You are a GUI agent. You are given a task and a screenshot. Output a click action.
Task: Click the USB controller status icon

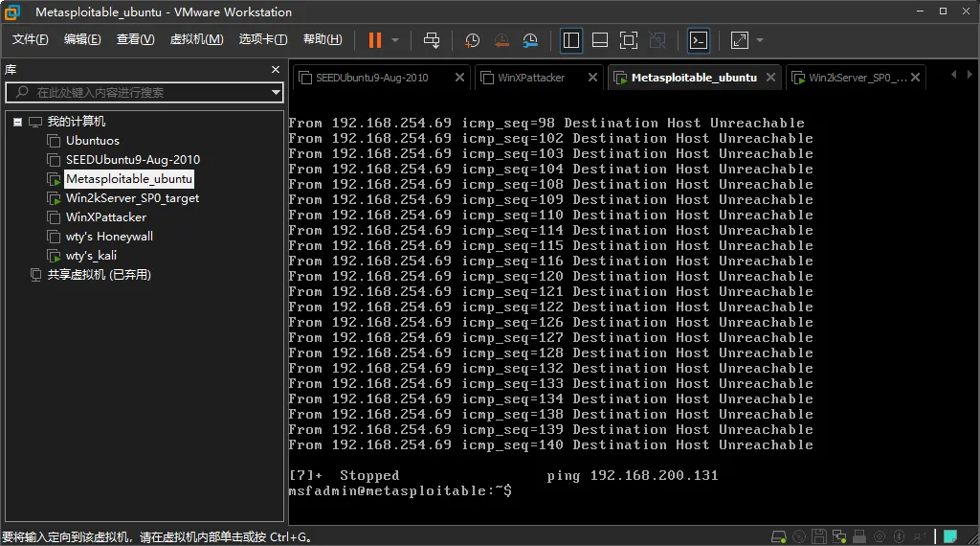click(x=859, y=536)
